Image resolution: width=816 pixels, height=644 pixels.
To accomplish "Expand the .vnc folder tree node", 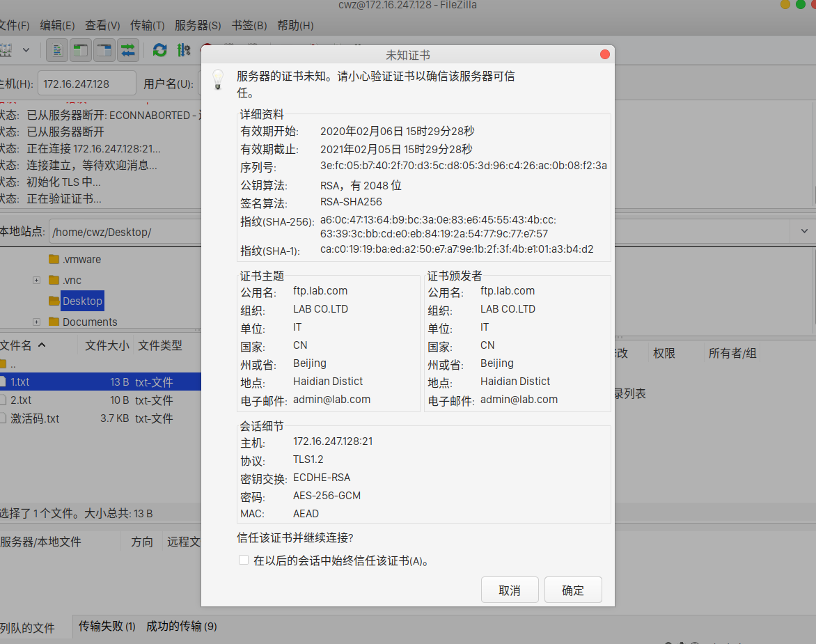I will (x=36, y=280).
